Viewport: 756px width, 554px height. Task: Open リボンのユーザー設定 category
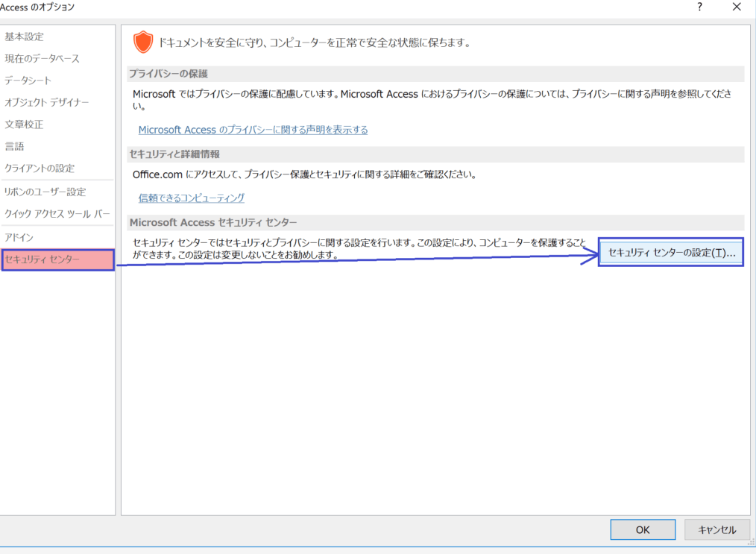[x=45, y=192]
